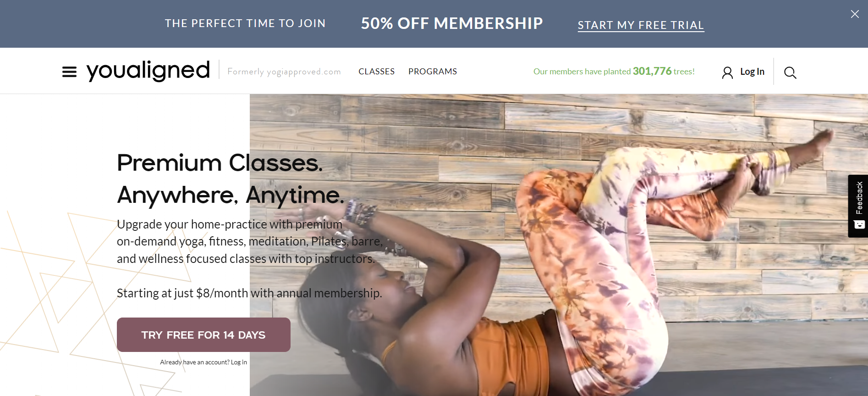Select the Log In text in the header
This screenshot has width=868, height=396.
[752, 72]
